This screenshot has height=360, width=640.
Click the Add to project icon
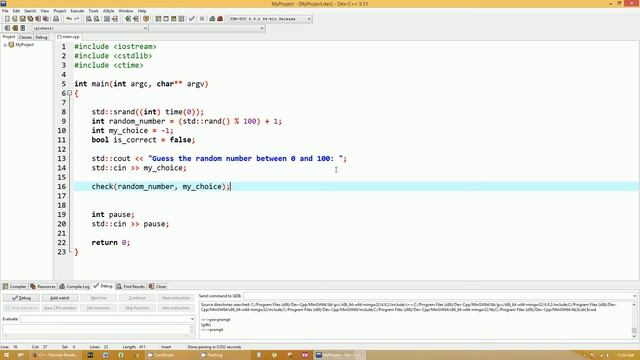(128, 19)
